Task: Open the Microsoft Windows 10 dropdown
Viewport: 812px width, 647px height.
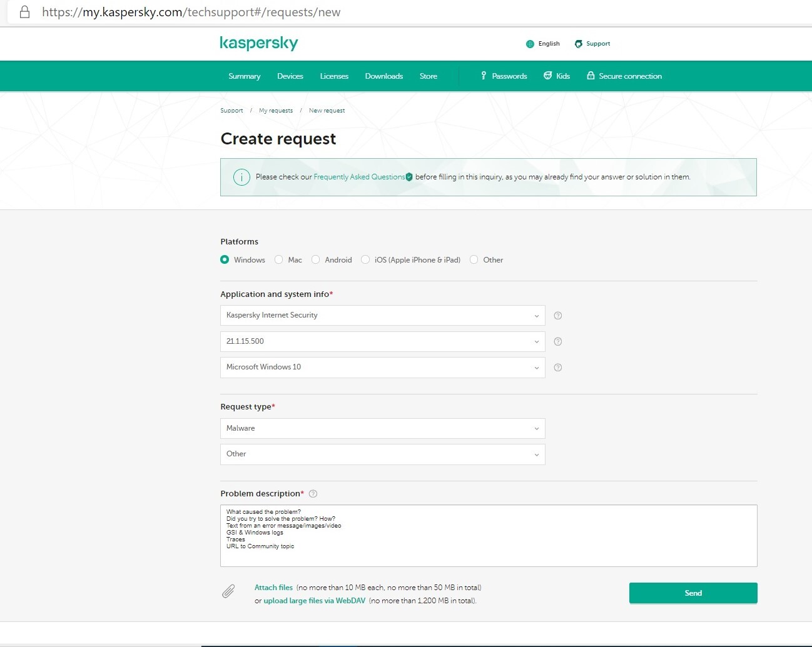Action: 383,367
